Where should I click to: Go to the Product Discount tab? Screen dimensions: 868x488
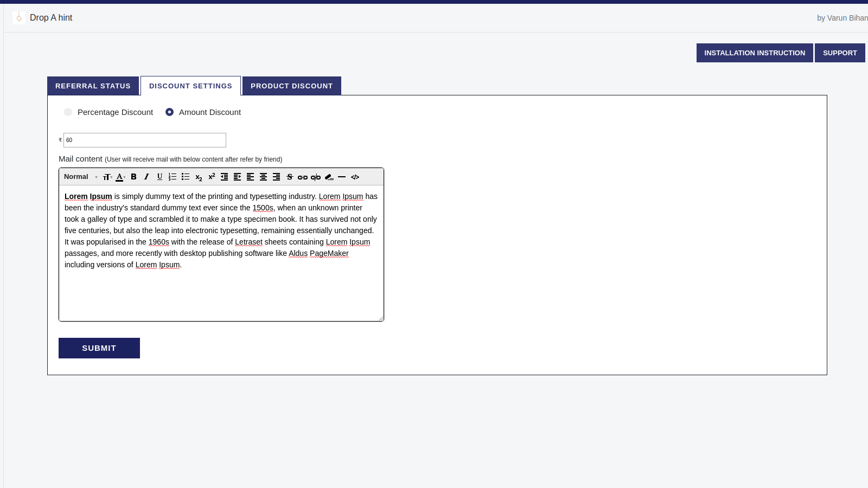coord(292,86)
